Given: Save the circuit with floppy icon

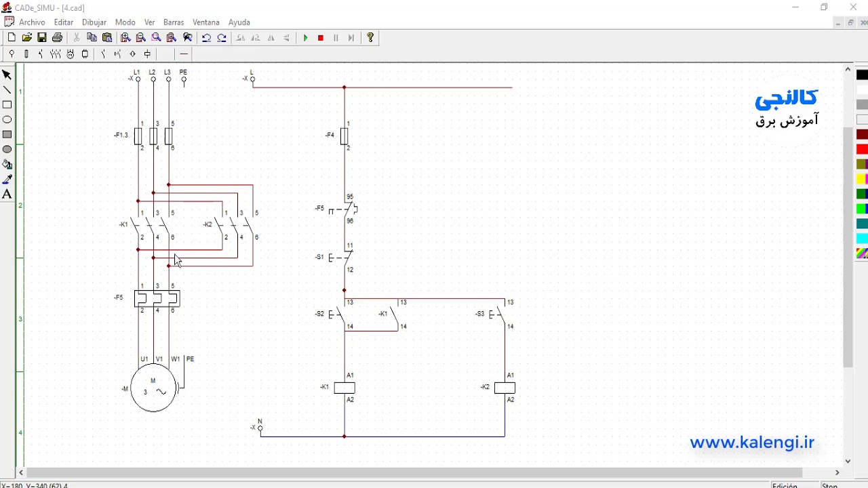Looking at the screenshot, I should click(x=42, y=38).
